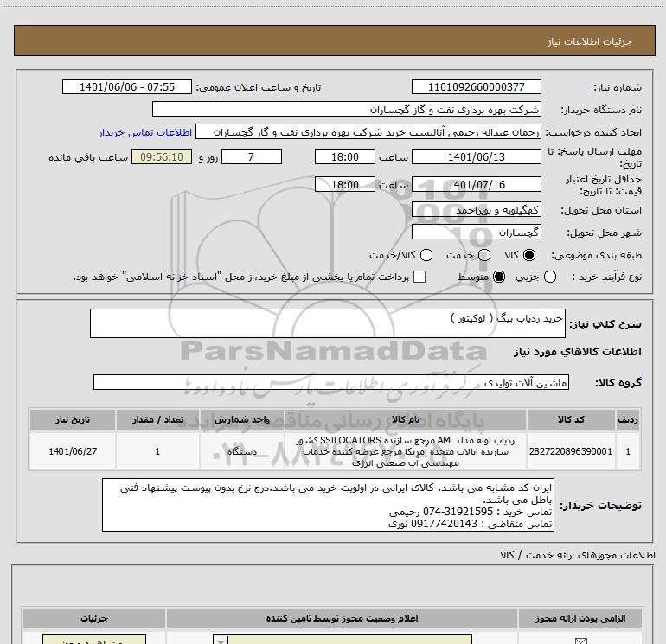Toggle the الزامی بودن ارائه مجوز checkbox
This screenshot has width=666, height=644.
pos(580,641)
